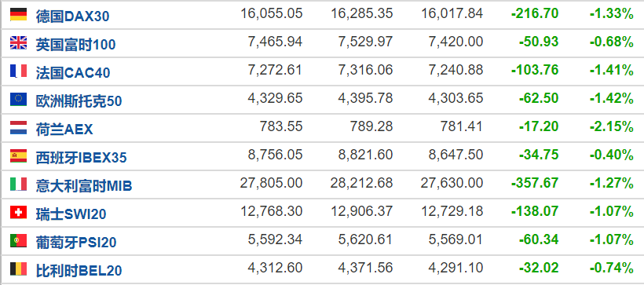Click the Swiss flag icon

[19, 212]
